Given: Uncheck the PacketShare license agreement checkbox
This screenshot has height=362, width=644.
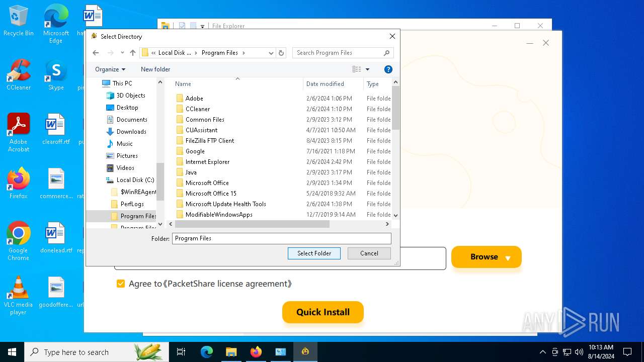Looking at the screenshot, I should pyautogui.click(x=121, y=284).
